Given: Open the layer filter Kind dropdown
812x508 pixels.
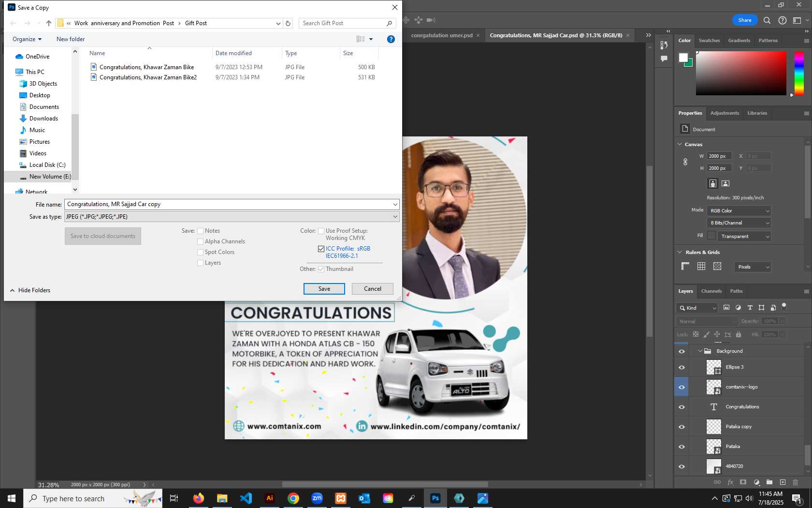Looking at the screenshot, I should (x=697, y=308).
